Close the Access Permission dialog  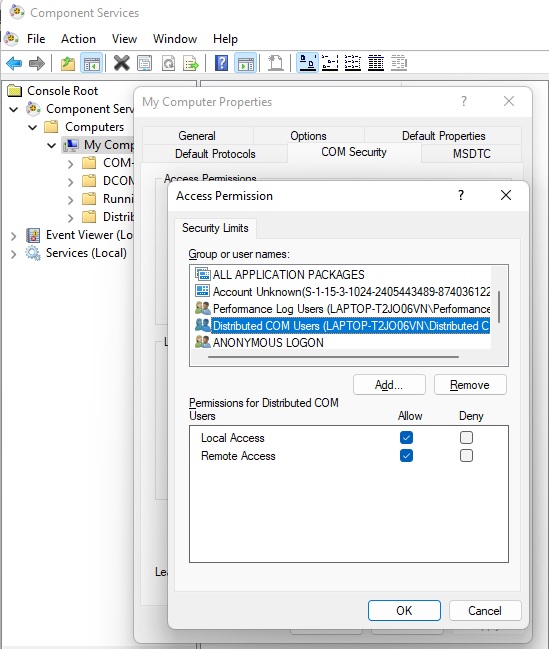(x=506, y=195)
